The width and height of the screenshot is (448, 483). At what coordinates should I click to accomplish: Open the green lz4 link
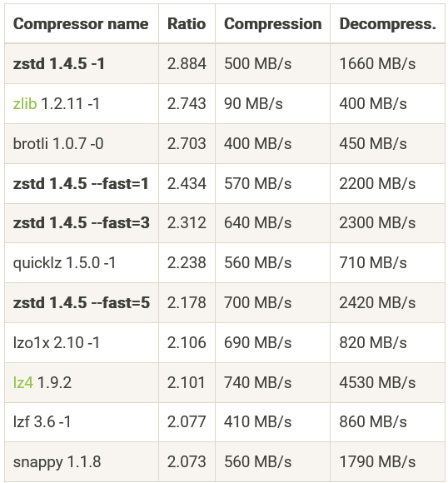[23, 382]
